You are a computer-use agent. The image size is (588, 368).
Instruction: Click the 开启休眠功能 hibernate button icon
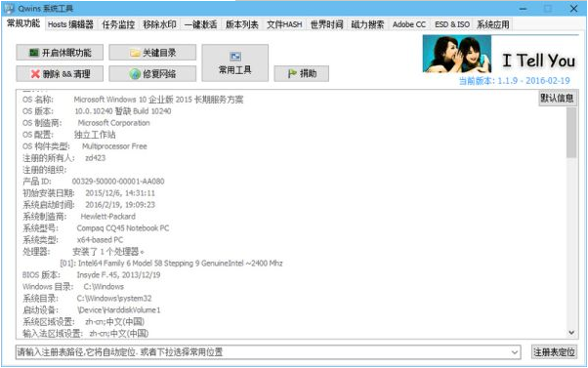click(34, 53)
